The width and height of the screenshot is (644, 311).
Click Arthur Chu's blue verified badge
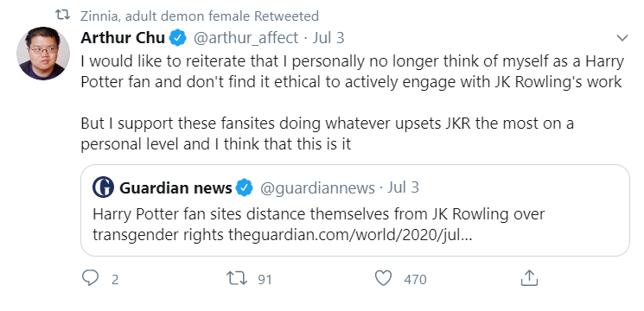(178, 38)
